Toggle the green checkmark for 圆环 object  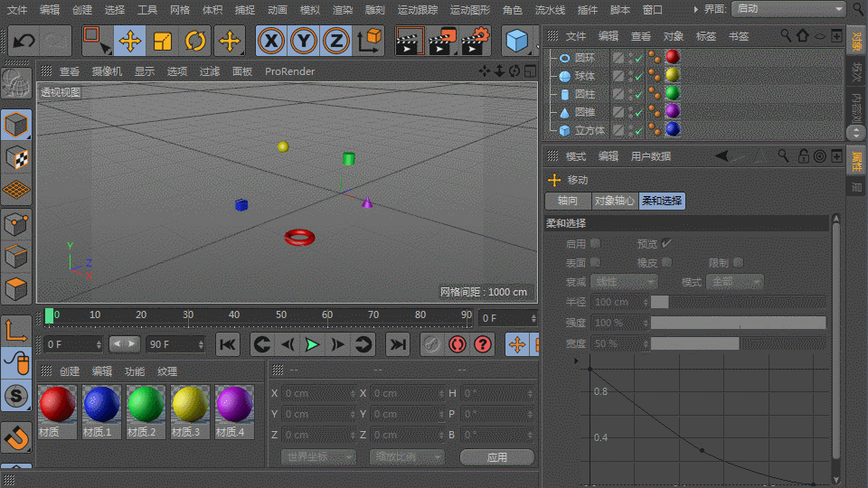[x=638, y=58]
